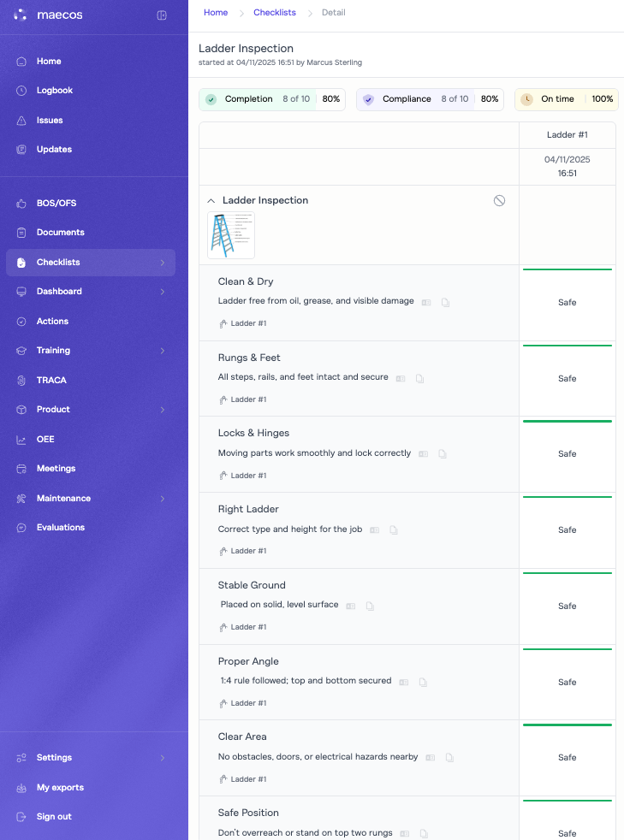Open the ladder diagram thumbnail
Image resolution: width=624 pixels, height=840 pixels.
(x=231, y=235)
